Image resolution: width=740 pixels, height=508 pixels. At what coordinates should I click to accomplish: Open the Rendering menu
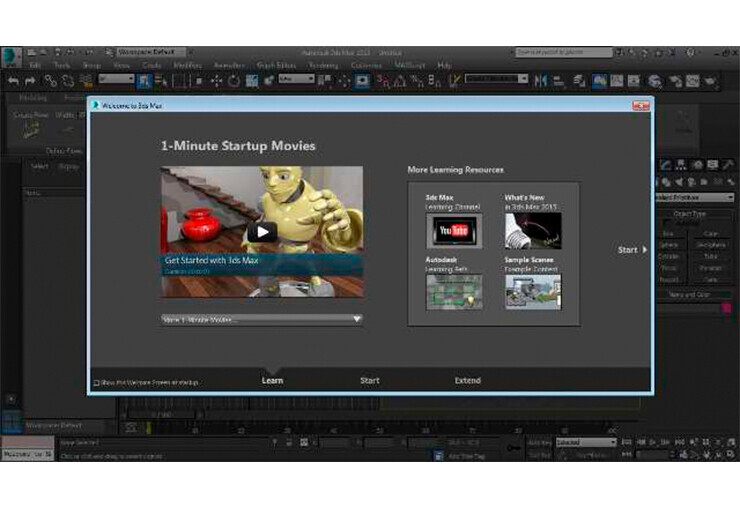click(324, 66)
